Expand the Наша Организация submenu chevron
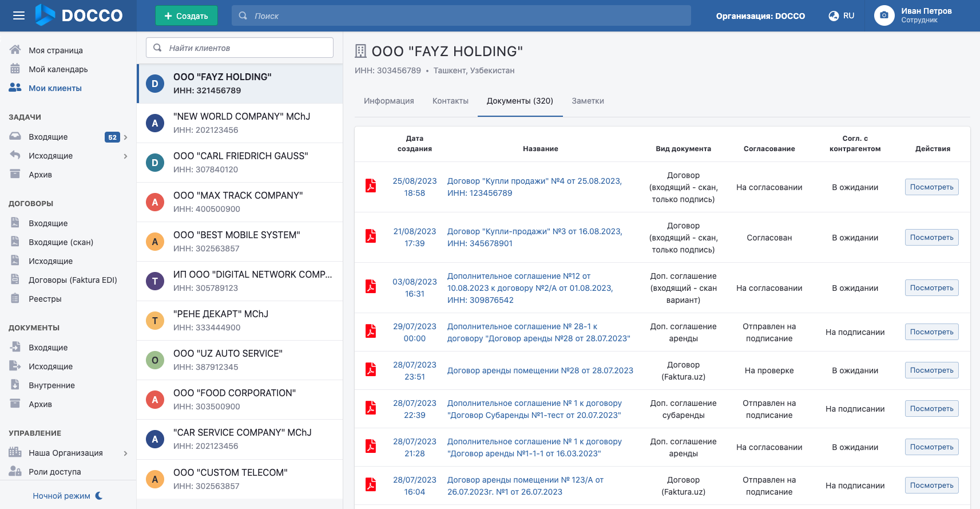The height and width of the screenshot is (509, 980). point(125,453)
